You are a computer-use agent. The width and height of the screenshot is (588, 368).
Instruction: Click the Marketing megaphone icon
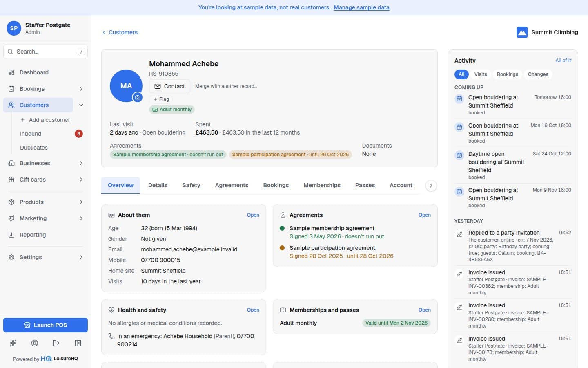point(11,218)
